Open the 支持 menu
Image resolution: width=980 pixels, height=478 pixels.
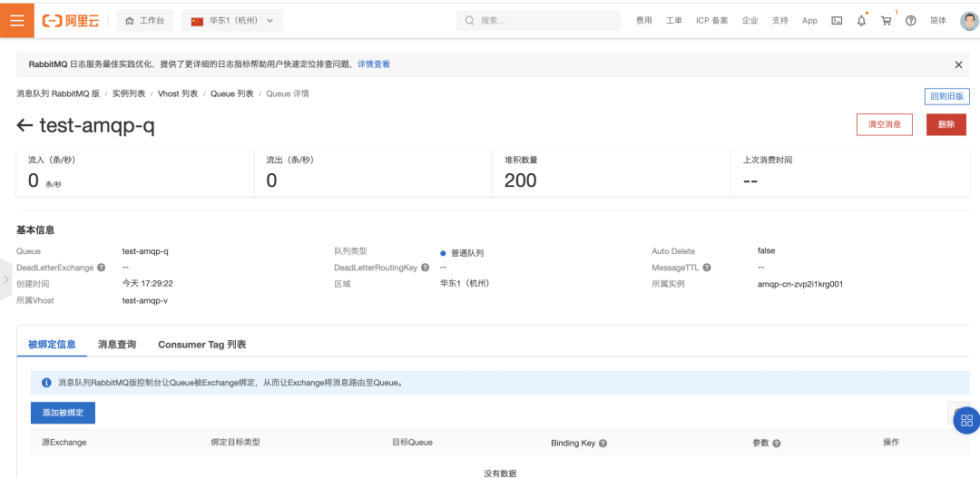pos(780,21)
